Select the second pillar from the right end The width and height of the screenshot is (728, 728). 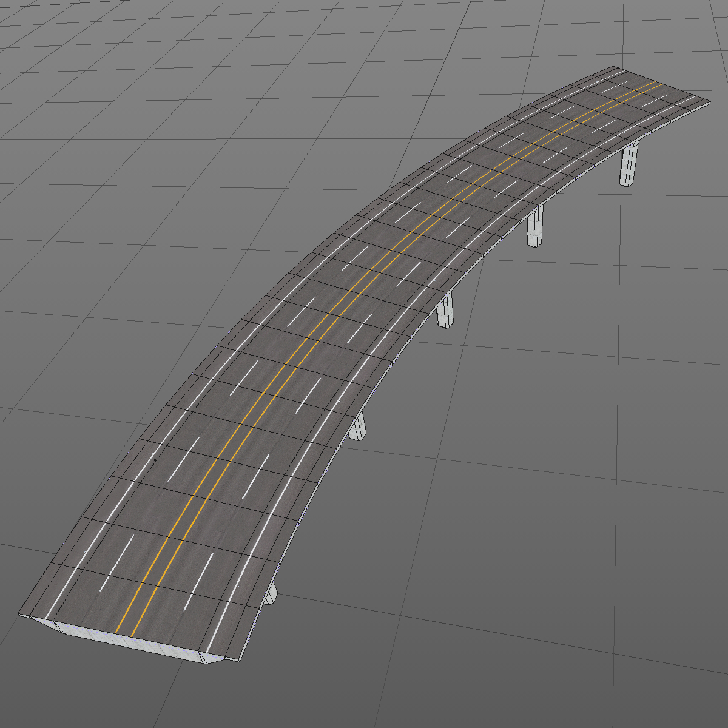(x=535, y=231)
